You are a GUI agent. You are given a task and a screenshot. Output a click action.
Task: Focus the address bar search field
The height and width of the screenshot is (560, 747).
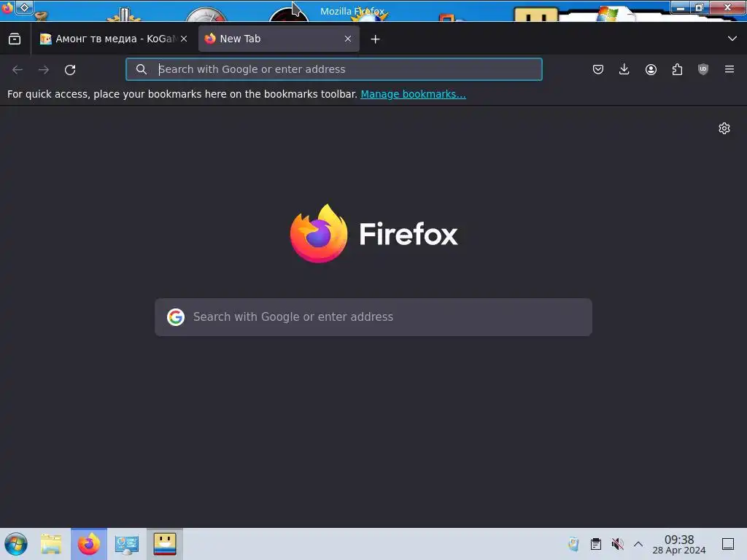point(334,69)
